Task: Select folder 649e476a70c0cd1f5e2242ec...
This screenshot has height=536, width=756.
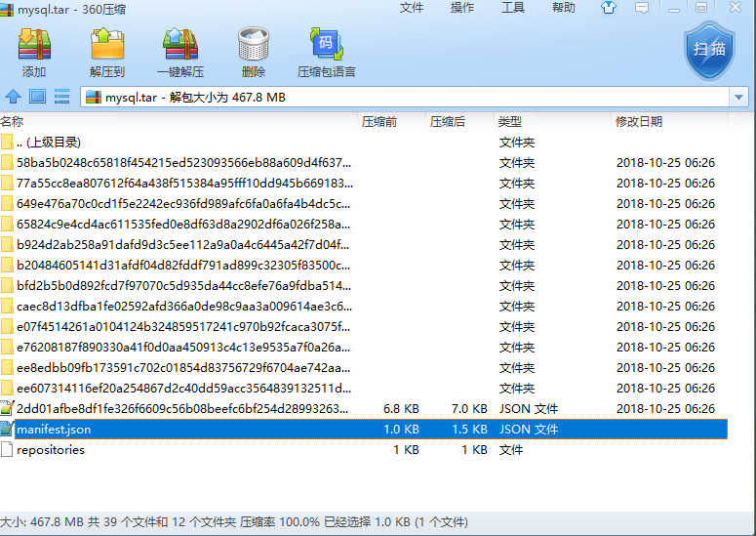Action: pyautogui.click(x=364, y=204)
